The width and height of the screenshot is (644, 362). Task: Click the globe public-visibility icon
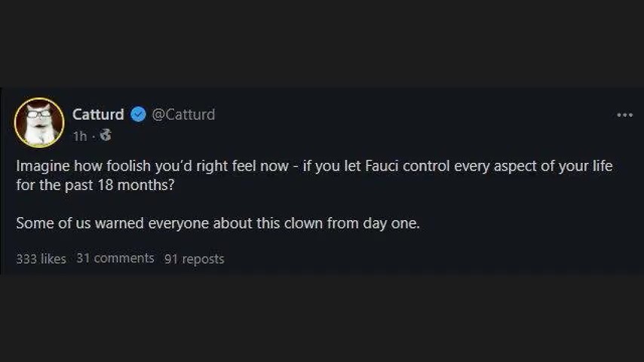[106, 136]
